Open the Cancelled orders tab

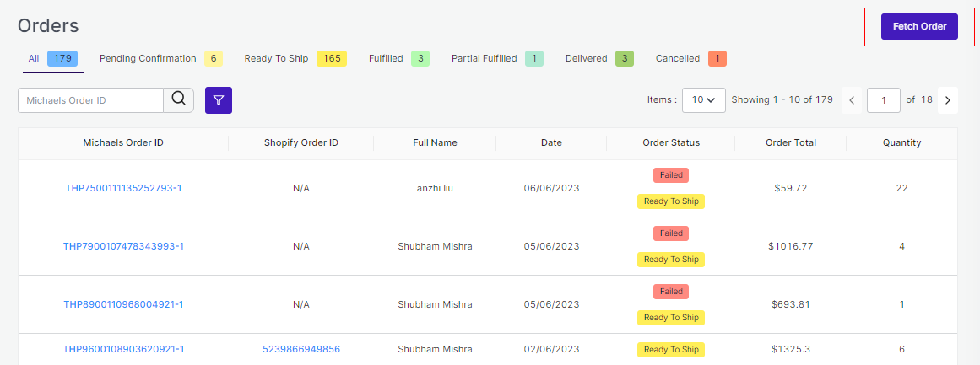click(690, 59)
